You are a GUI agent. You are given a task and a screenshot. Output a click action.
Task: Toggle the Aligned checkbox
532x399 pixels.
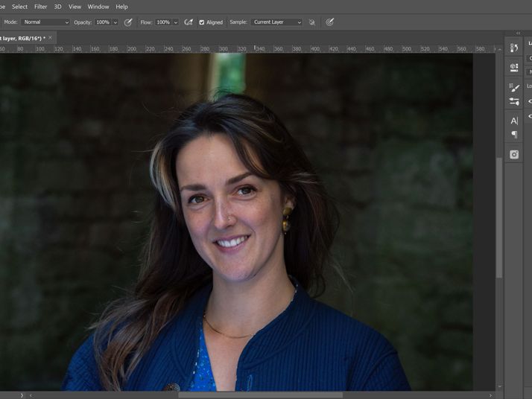tap(202, 22)
